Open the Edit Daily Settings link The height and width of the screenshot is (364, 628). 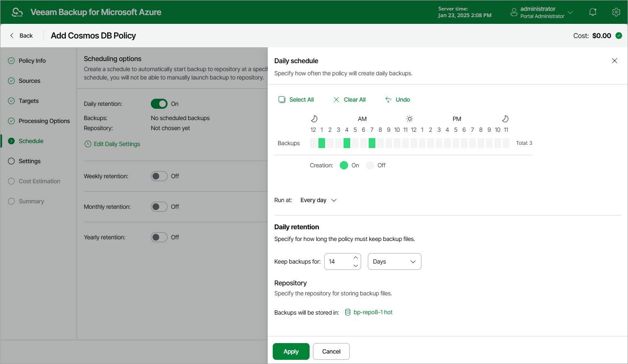point(117,144)
